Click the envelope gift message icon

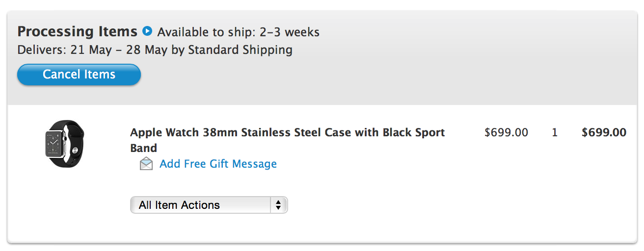coord(146,164)
